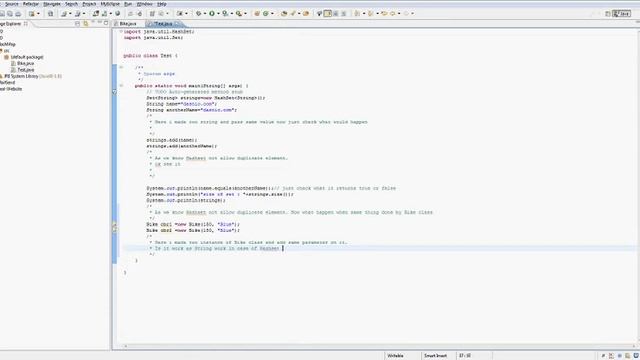Select Bike.java in Package Explorer
This screenshot has height=360, width=640.
point(25,63)
